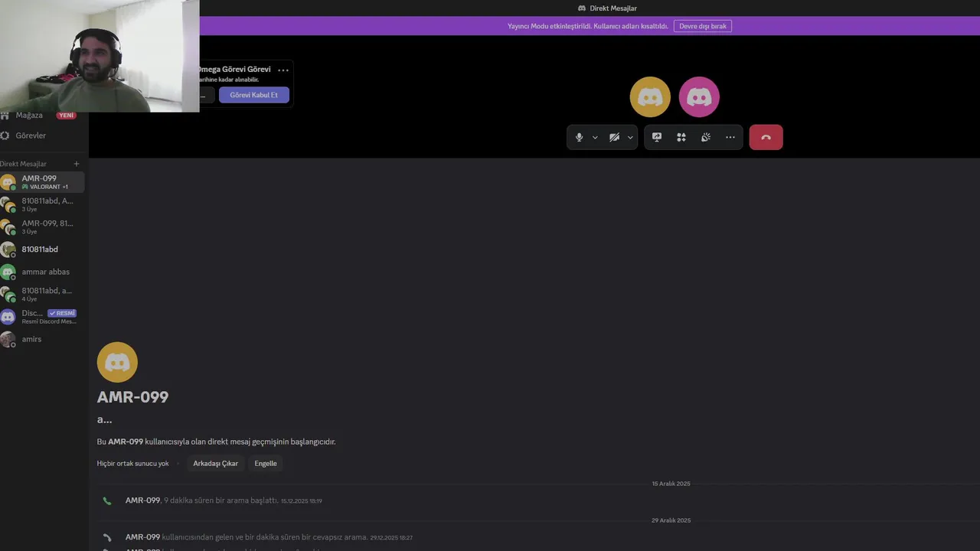Remove friend with Arkadaşı Çıkar
This screenshot has width=980, height=551.
click(215, 463)
